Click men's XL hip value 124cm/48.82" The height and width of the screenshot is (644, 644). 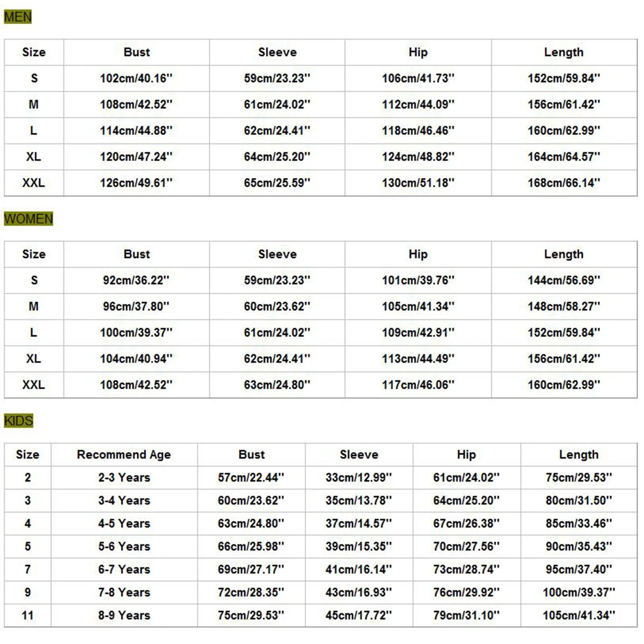point(418,157)
